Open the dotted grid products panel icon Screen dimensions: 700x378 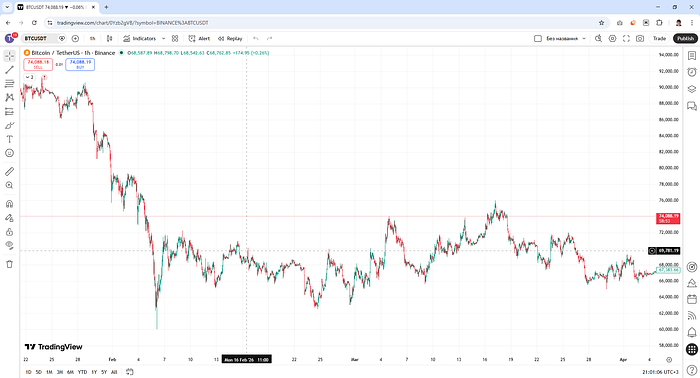click(692, 349)
